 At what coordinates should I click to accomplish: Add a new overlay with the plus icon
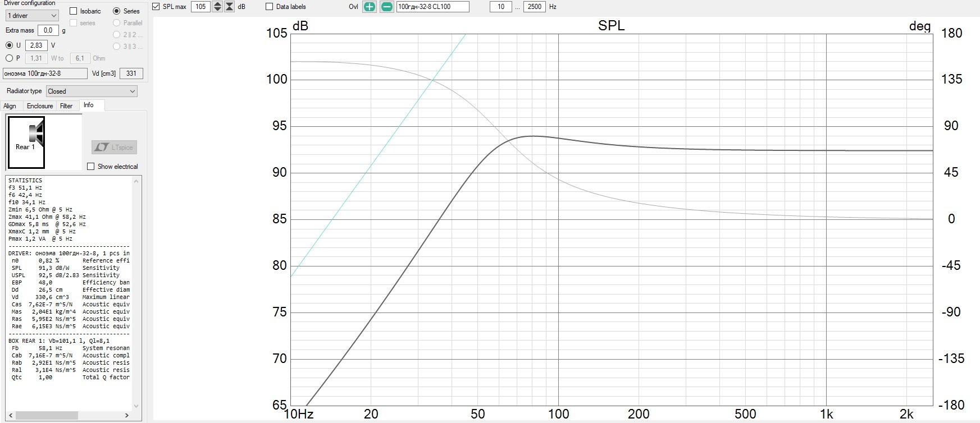[x=369, y=7]
